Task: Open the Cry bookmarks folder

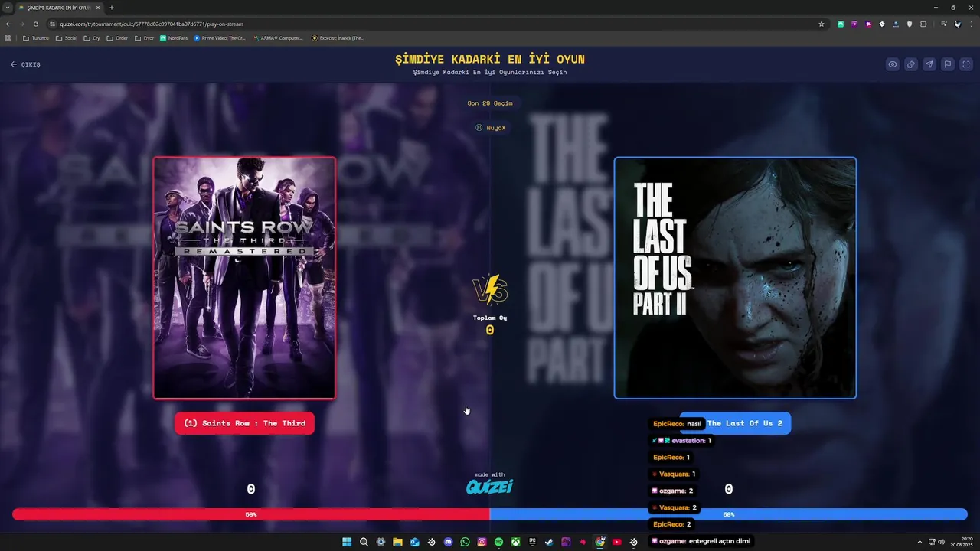Action: [x=92, y=37]
